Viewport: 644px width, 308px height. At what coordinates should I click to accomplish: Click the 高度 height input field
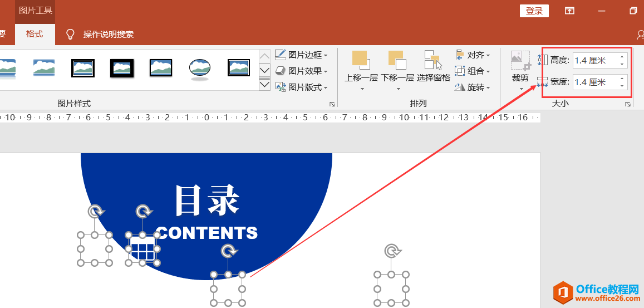coord(595,61)
